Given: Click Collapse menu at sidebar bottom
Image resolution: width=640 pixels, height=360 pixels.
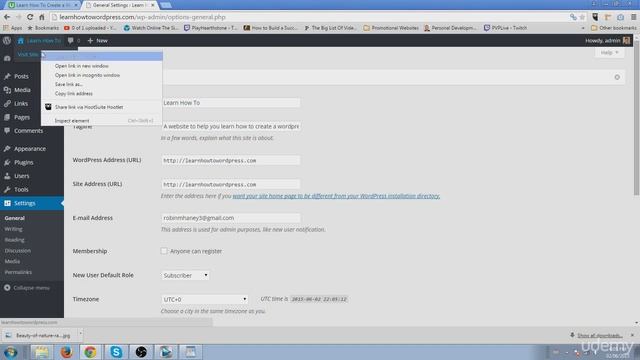Looking at the screenshot, I should [x=27, y=288].
